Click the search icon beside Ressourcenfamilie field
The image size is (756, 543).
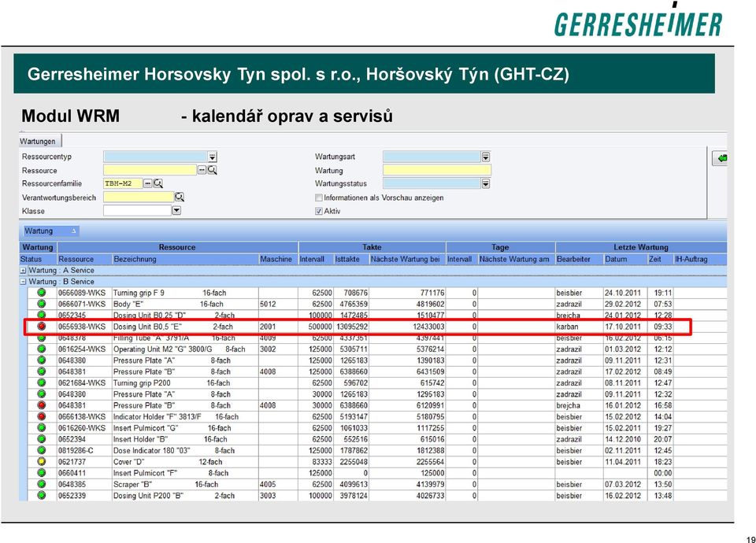(158, 183)
